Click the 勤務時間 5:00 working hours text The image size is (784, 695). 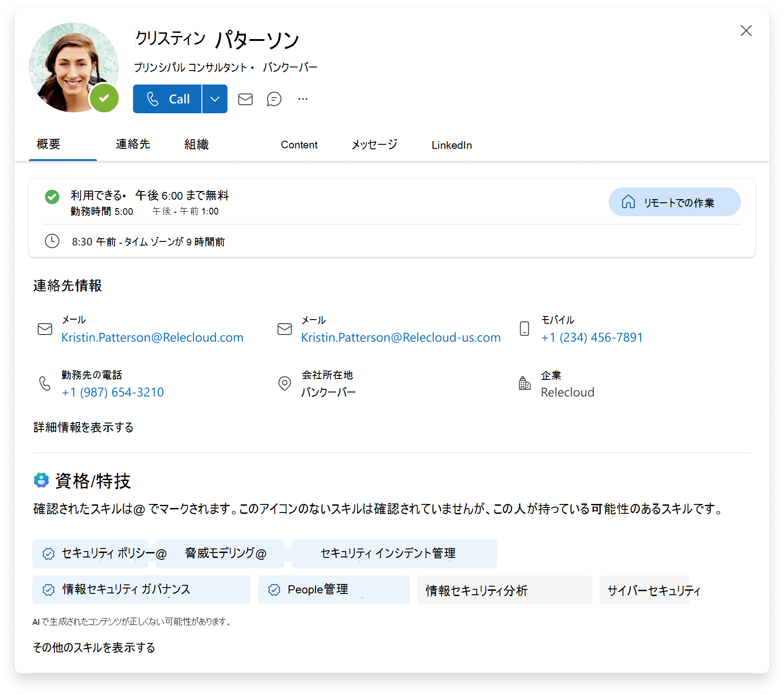(x=102, y=211)
